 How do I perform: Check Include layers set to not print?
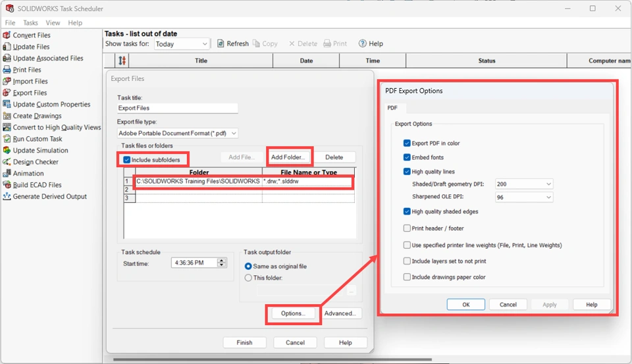(407, 261)
